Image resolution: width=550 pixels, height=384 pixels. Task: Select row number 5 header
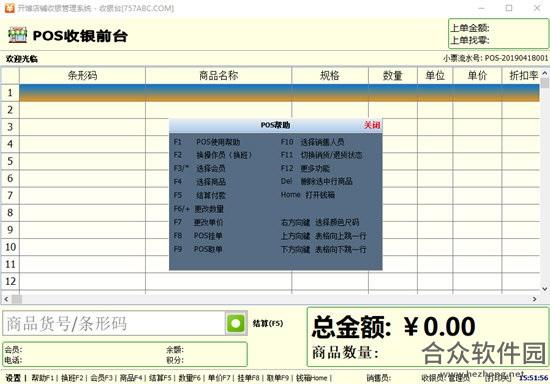pos(10,161)
